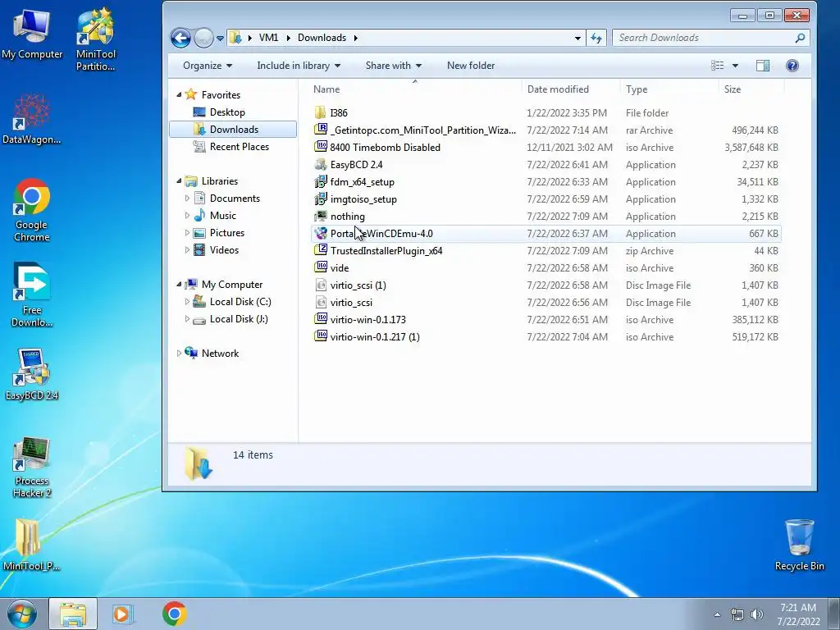Select the PortableWinCDEmu-4.0 file icon
Screen dimensions: 840x630
tap(321, 233)
